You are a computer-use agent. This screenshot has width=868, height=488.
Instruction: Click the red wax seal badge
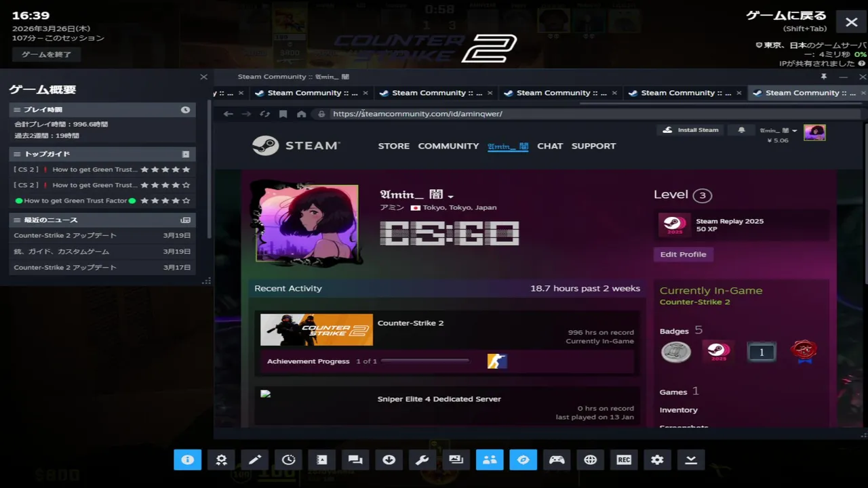pyautogui.click(x=804, y=351)
